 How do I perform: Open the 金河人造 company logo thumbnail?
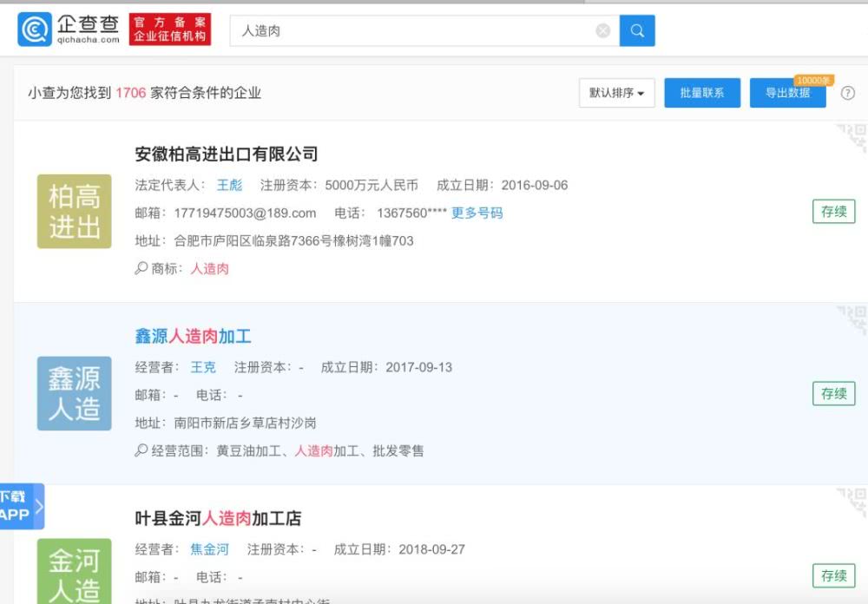click(75, 571)
